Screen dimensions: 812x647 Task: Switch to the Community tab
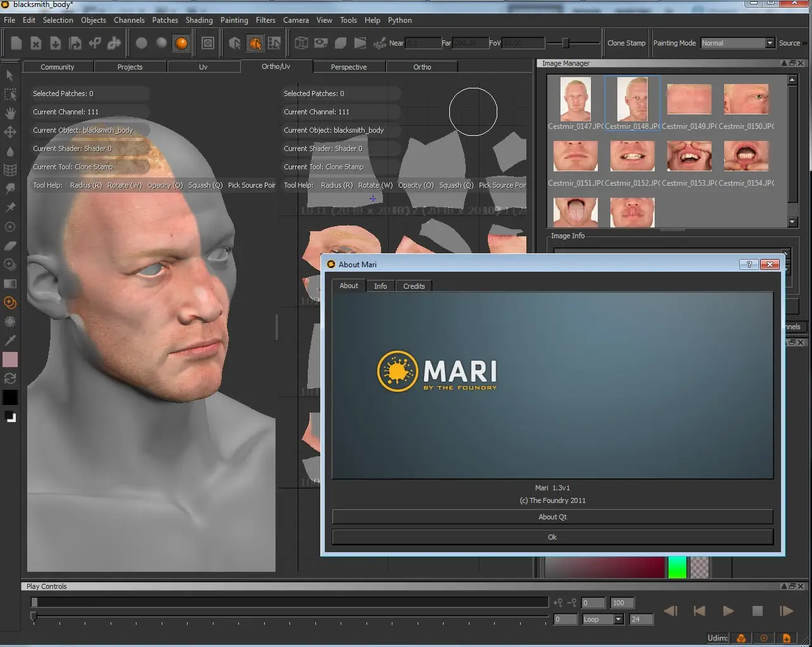pos(58,67)
